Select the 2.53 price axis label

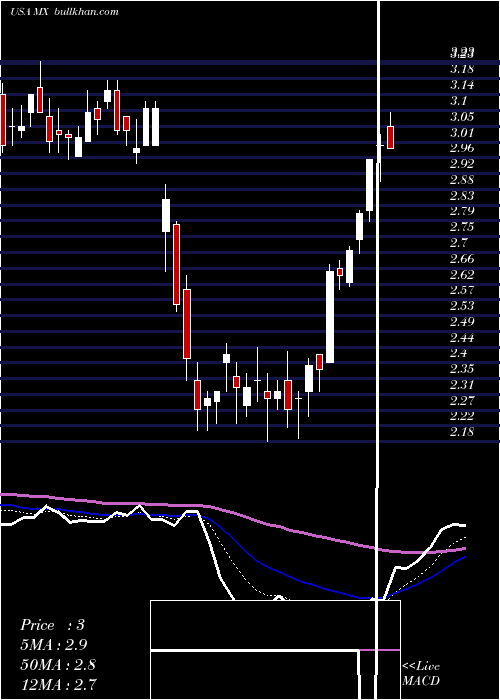point(462,305)
